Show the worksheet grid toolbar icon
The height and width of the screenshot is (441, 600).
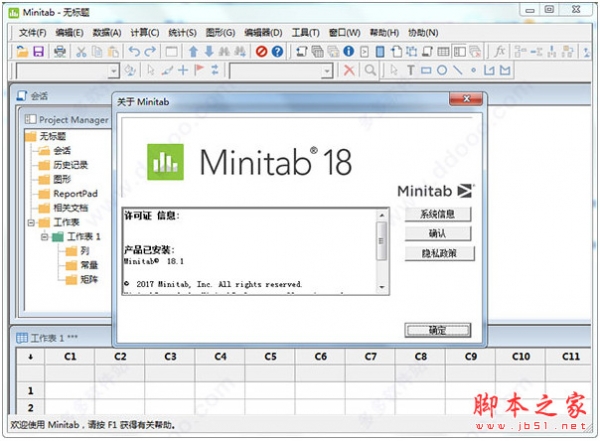443,51
